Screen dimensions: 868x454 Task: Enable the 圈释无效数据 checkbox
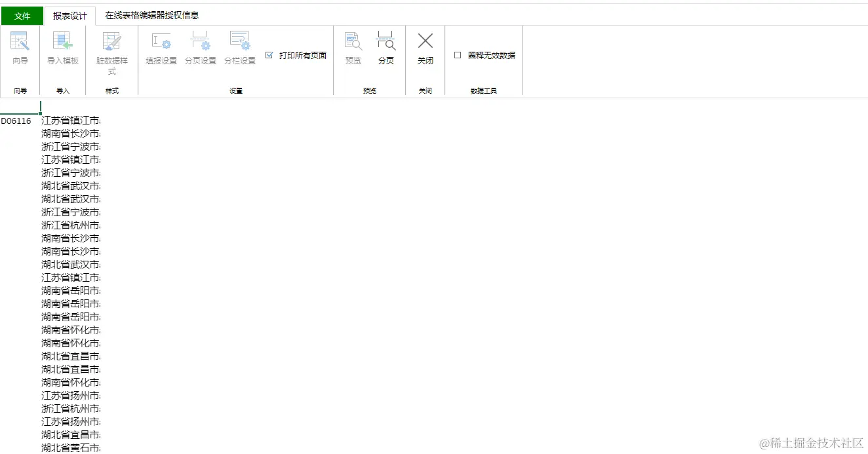pyautogui.click(x=458, y=56)
